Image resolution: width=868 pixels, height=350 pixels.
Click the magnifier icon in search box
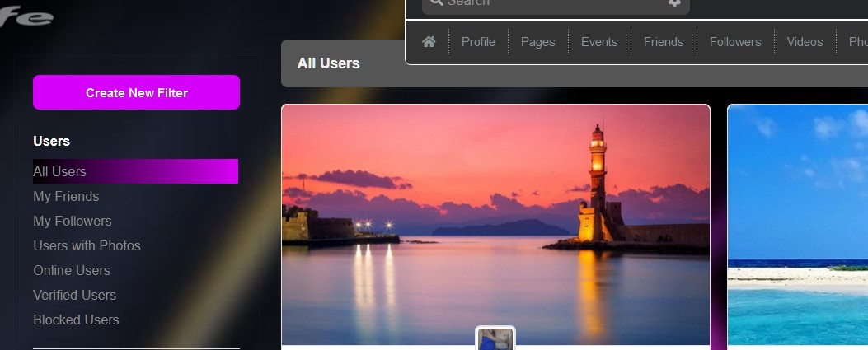pos(436,2)
